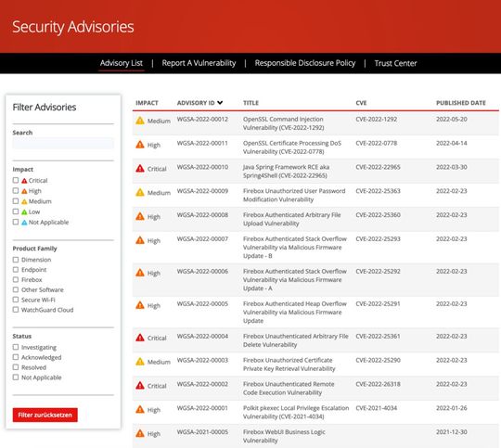Click the High warning icon for WGSA-2022-00001
The height and width of the screenshot is (448, 501).
tap(140, 409)
